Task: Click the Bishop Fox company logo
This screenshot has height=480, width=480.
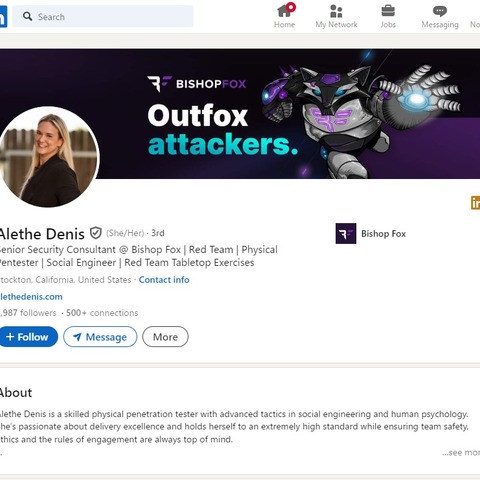Action: click(346, 233)
